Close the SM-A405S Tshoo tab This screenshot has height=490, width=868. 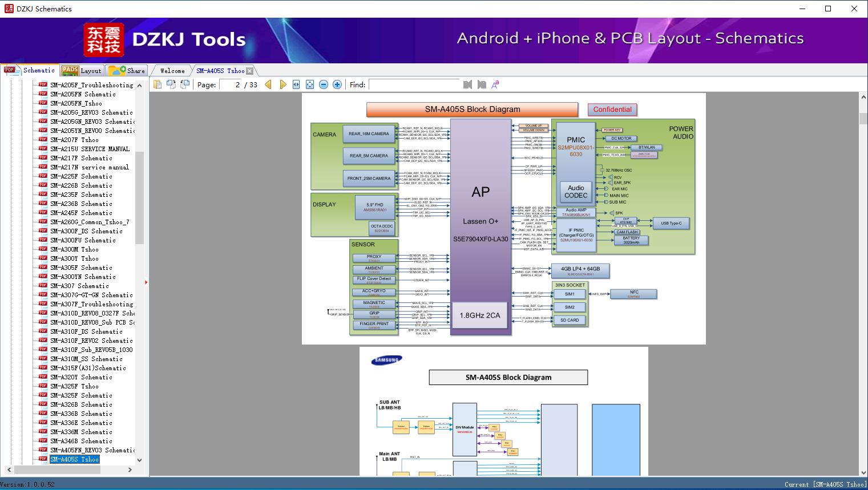(x=250, y=71)
